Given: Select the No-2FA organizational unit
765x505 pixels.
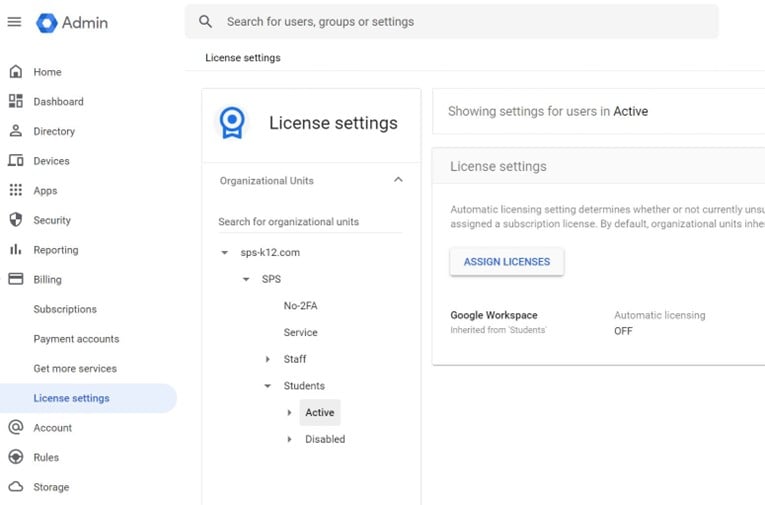Looking at the screenshot, I should (301, 306).
